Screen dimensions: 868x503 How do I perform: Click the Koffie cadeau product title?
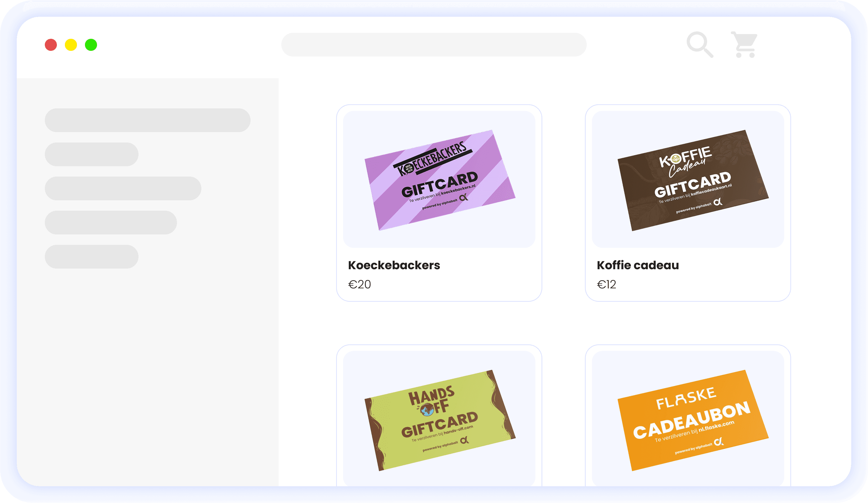(638, 265)
